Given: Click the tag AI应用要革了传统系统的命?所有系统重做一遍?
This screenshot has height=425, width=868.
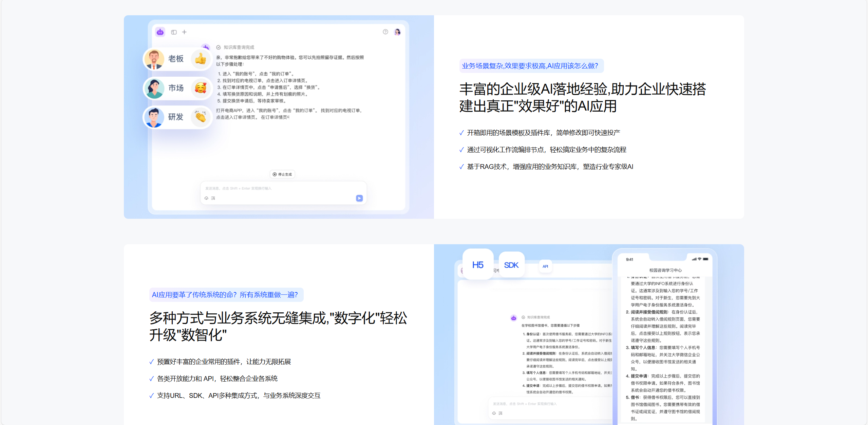Looking at the screenshot, I should [226, 295].
